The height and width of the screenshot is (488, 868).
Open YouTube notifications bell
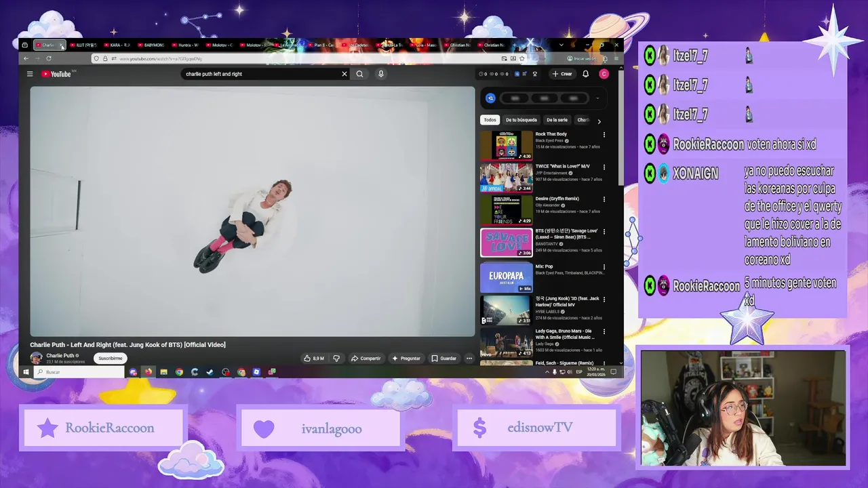pos(586,74)
